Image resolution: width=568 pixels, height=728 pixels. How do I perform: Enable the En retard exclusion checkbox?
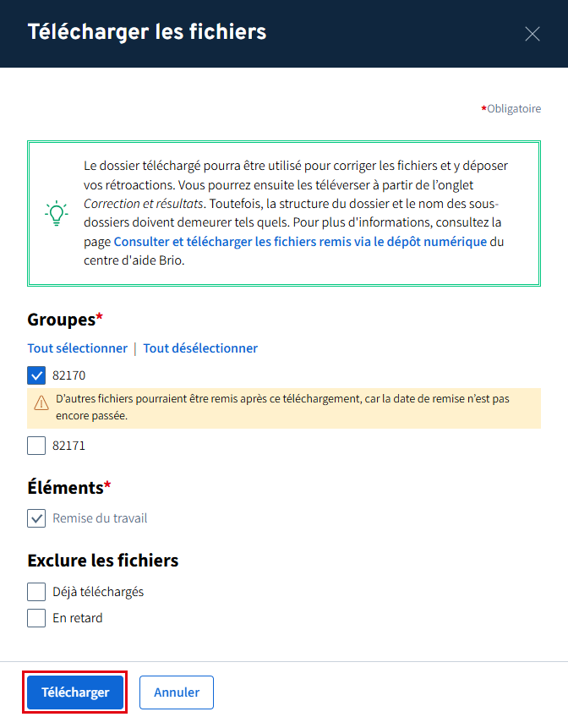36,618
